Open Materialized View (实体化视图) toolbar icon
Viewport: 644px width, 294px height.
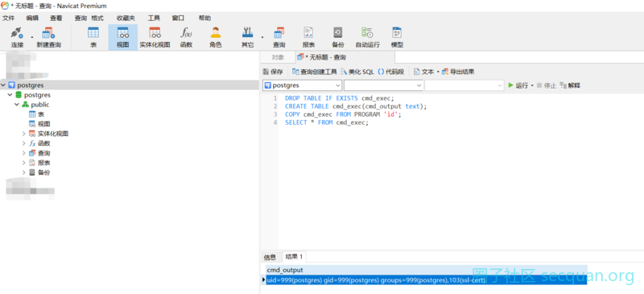point(155,38)
